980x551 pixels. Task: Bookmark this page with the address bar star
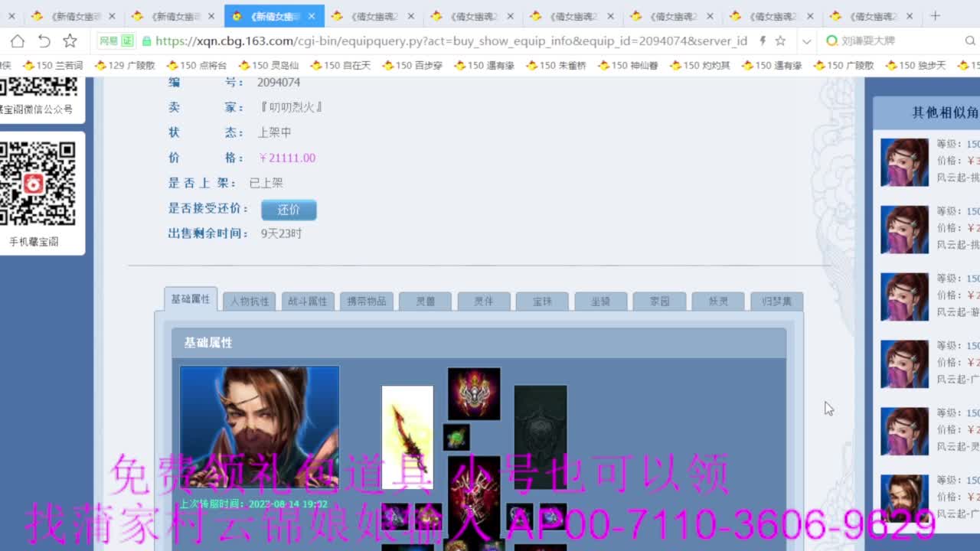click(780, 41)
